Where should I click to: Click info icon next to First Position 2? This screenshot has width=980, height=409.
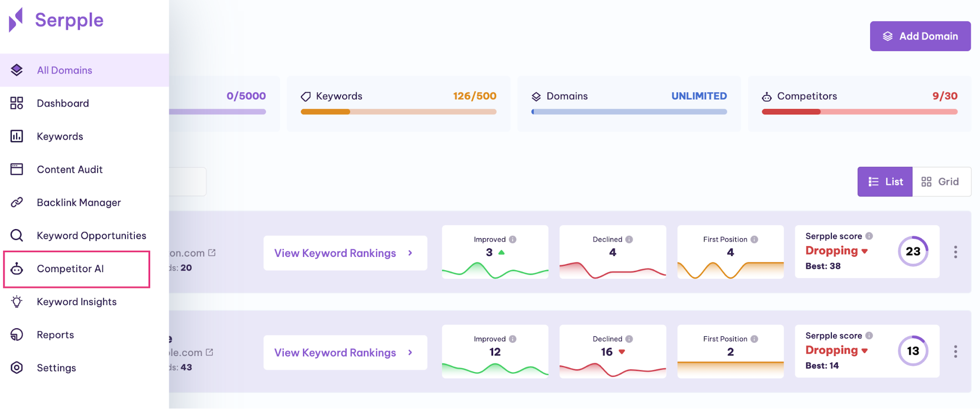click(x=754, y=339)
